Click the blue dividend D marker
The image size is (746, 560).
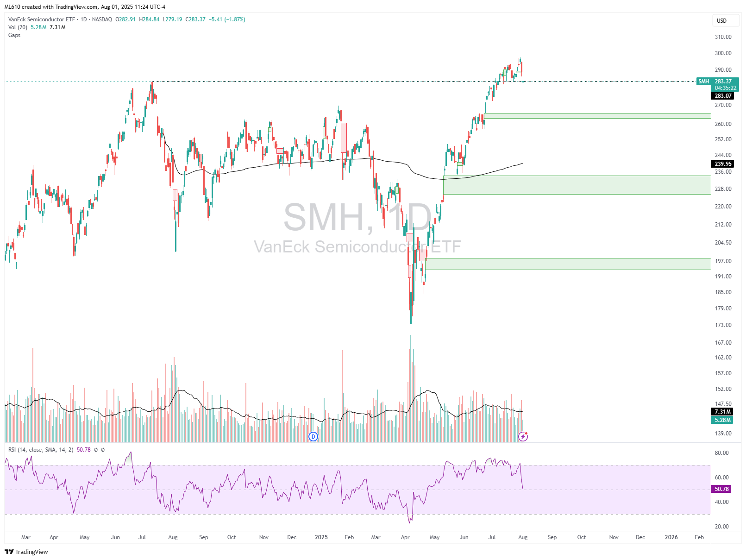[313, 436]
